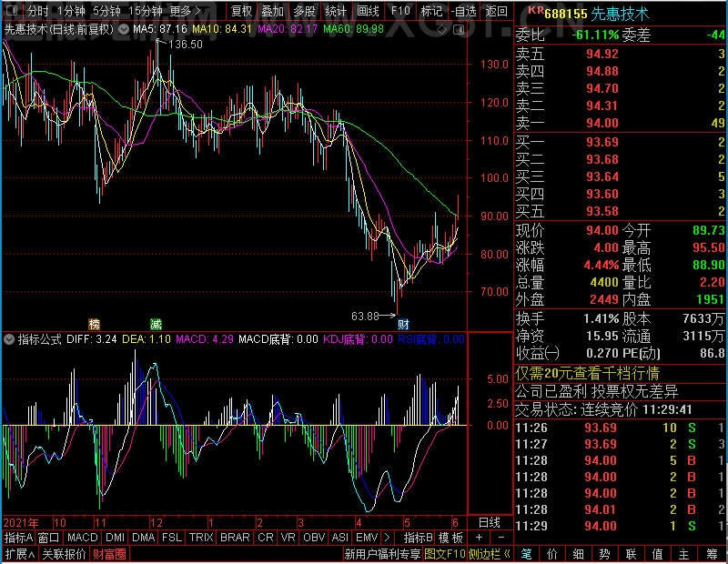
Task: Apply the EMV indicator
Action: [367, 537]
